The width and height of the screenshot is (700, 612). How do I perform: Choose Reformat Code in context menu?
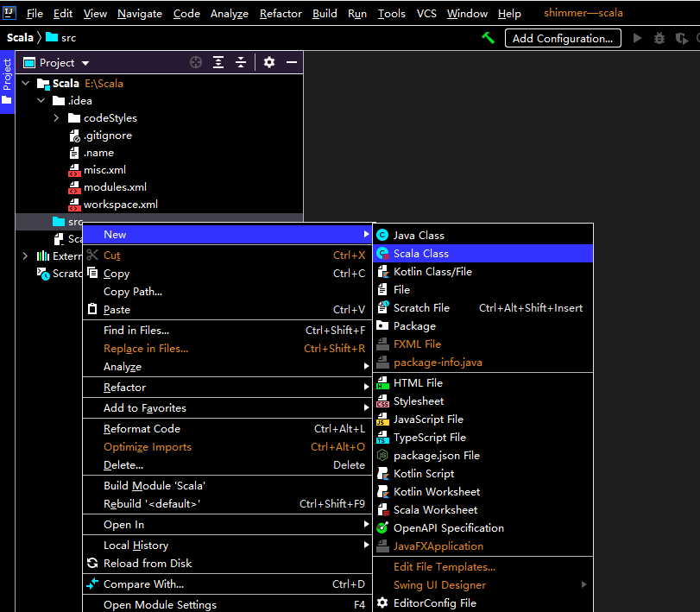tap(227, 428)
